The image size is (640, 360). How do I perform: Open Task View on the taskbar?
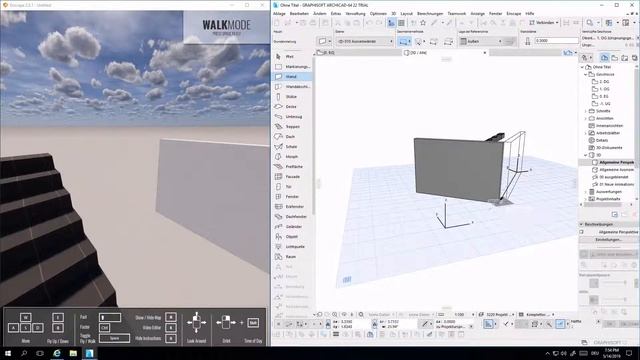(40, 353)
